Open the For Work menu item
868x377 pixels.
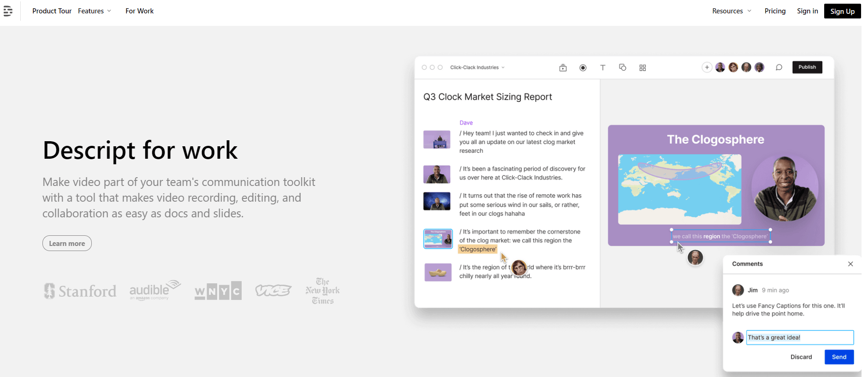pos(139,11)
